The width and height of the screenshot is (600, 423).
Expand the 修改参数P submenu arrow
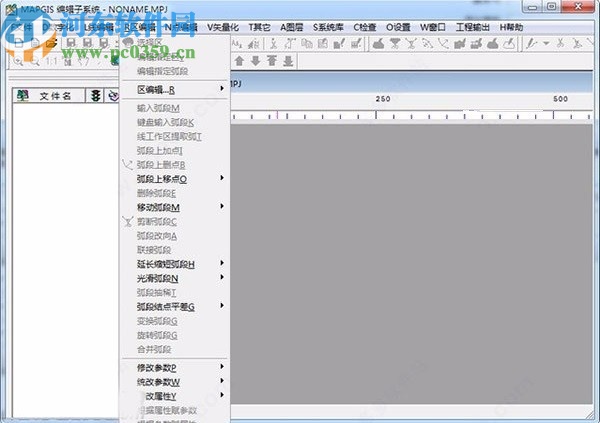[x=222, y=366]
